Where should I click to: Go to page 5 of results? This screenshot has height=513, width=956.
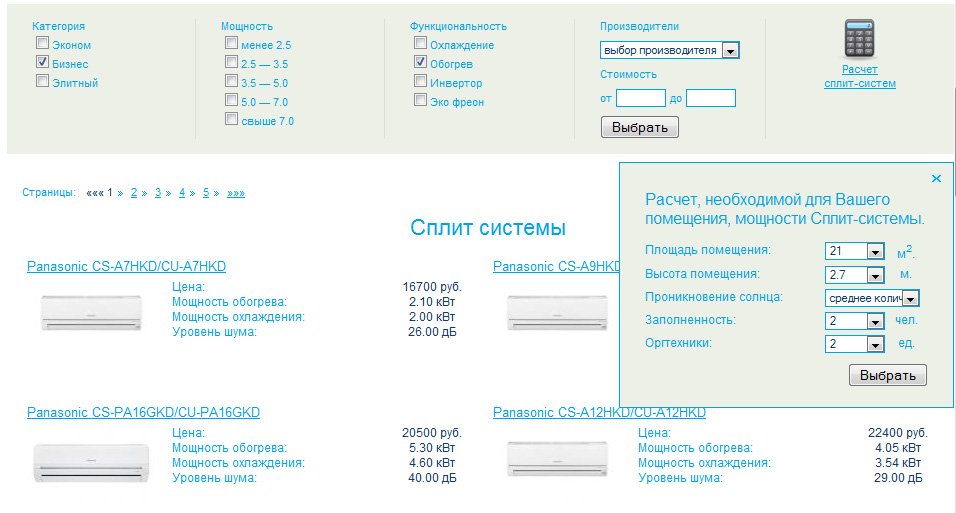(206, 193)
